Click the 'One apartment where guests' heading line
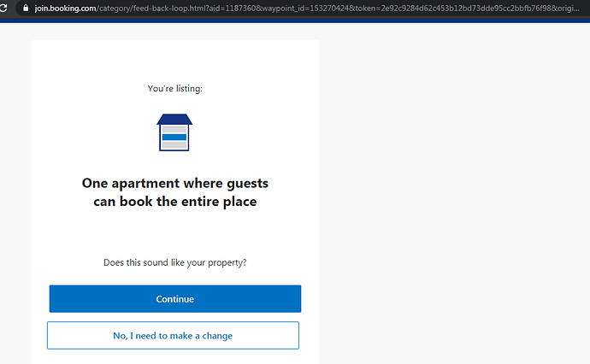The height and width of the screenshot is (364, 590). tap(175, 183)
